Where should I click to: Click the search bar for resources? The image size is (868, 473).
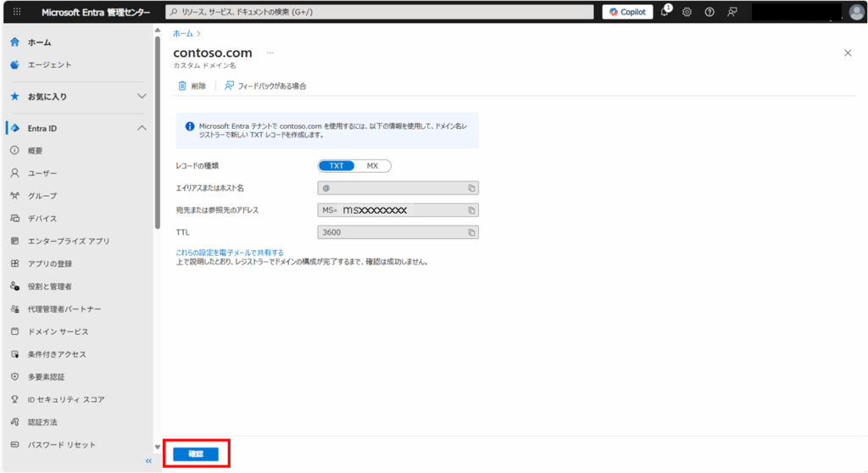pos(377,12)
